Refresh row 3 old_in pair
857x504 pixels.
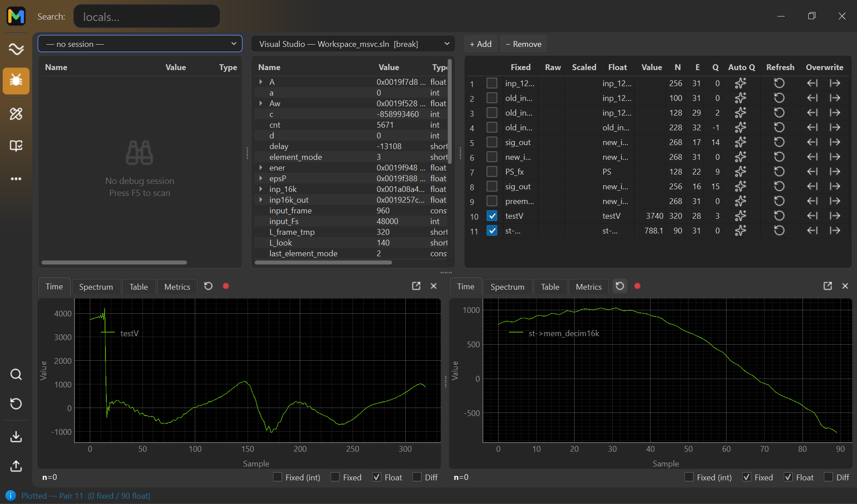click(x=779, y=113)
